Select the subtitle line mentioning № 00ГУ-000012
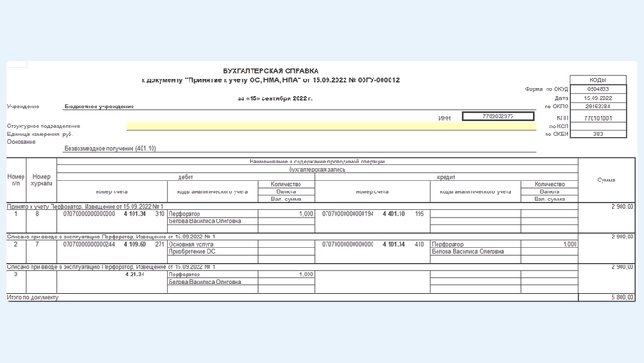This screenshot has width=644, height=363. [x=271, y=80]
